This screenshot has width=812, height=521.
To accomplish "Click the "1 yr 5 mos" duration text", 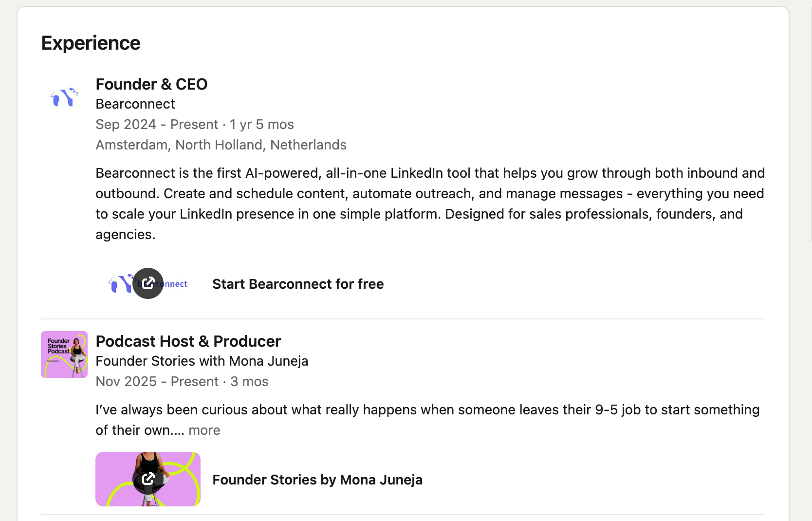I will pos(262,125).
